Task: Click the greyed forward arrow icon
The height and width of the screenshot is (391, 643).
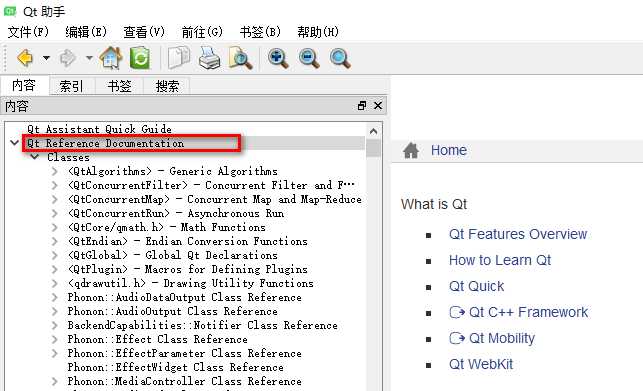Action: [x=68, y=58]
